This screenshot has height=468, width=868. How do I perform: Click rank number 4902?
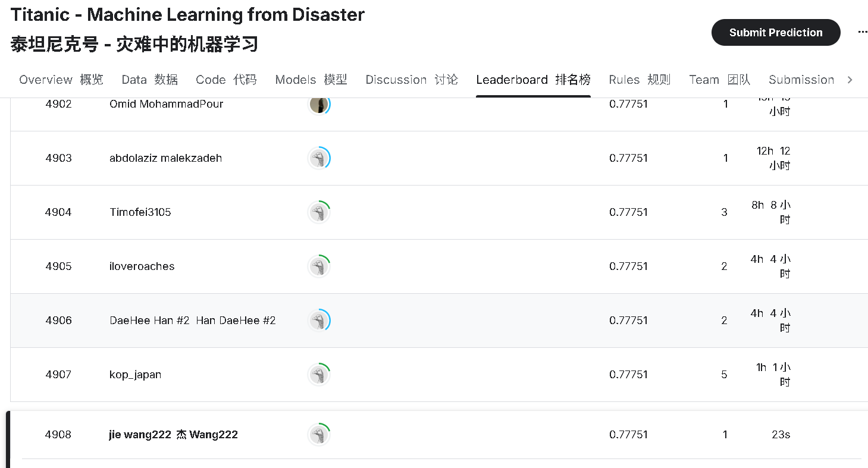coord(58,104)
